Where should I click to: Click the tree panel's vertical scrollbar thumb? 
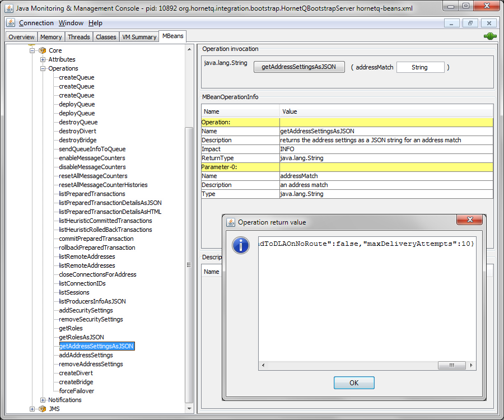189,265
